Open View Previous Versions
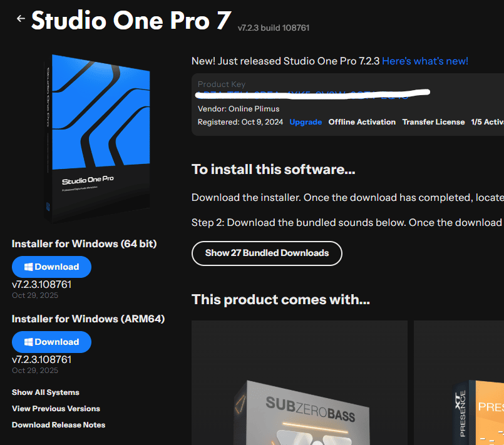 pyautogui.click(x=56, y=409)
